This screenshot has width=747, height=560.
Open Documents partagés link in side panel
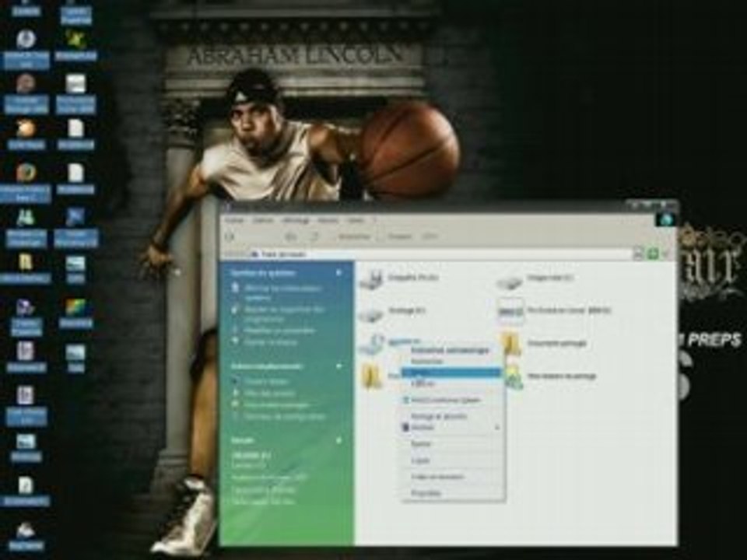pyautogui.click(x=276, y=405)
